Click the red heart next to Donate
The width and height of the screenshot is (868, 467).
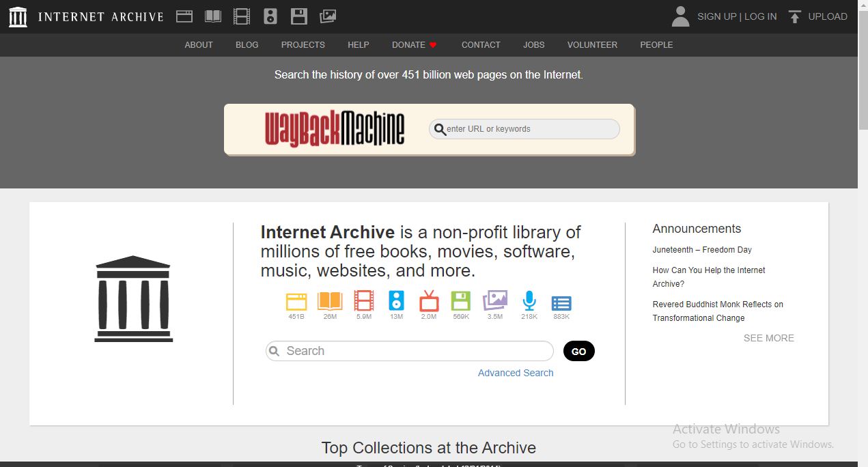(433, 45)
